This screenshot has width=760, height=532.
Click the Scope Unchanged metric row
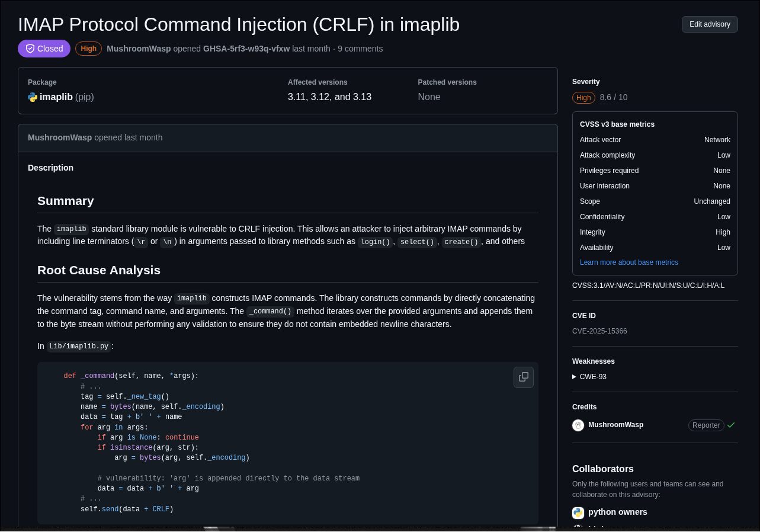[x=655, y=201]
